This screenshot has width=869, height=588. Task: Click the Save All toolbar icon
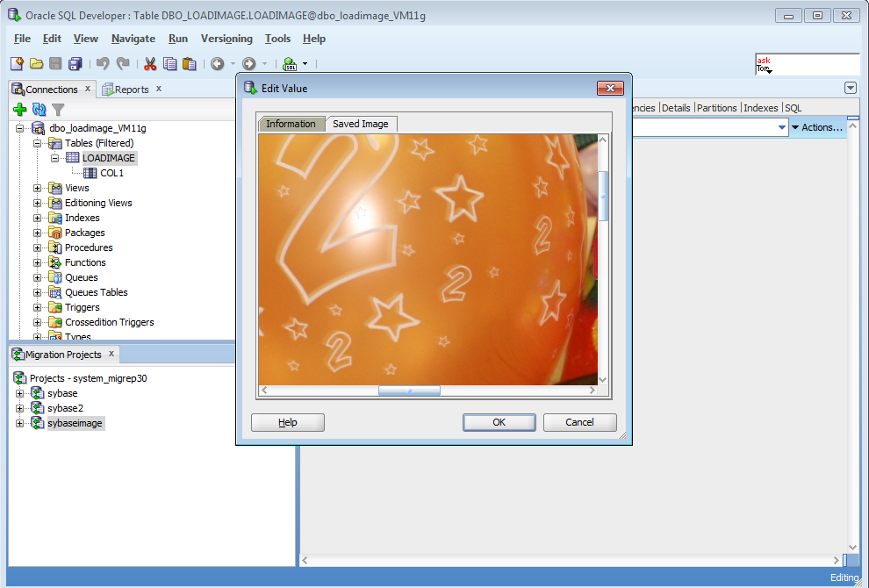coord(75,64)
